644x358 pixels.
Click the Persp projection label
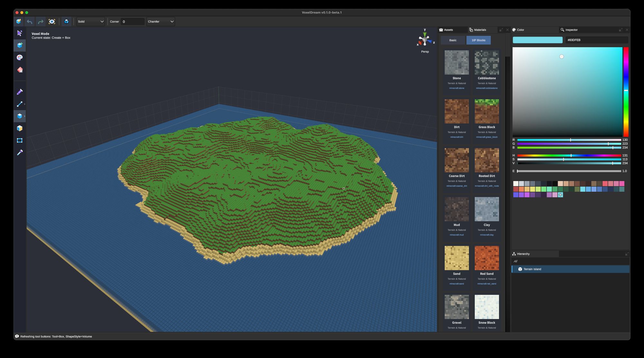pos(425,52)
